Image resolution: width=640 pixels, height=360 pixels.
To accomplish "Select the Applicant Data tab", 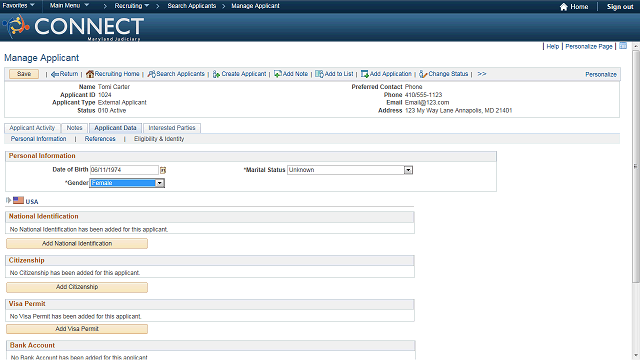I will 116,128.
